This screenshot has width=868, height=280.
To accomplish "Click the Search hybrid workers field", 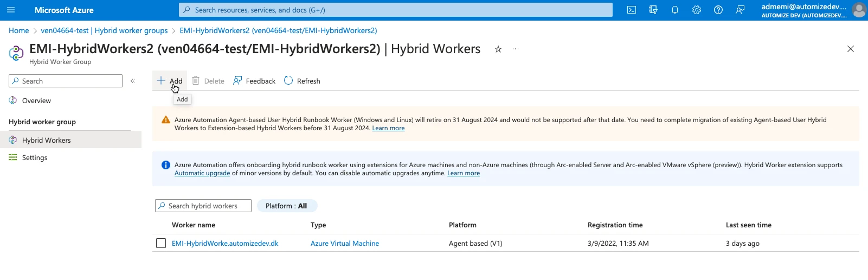I will pyautogui.click(x=206, y=206).
